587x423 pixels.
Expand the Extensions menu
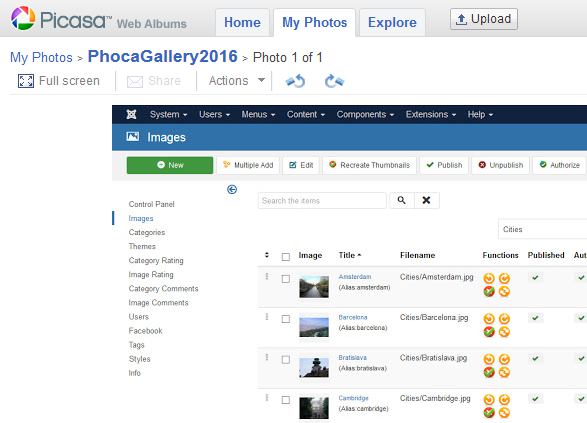[431, 115]
